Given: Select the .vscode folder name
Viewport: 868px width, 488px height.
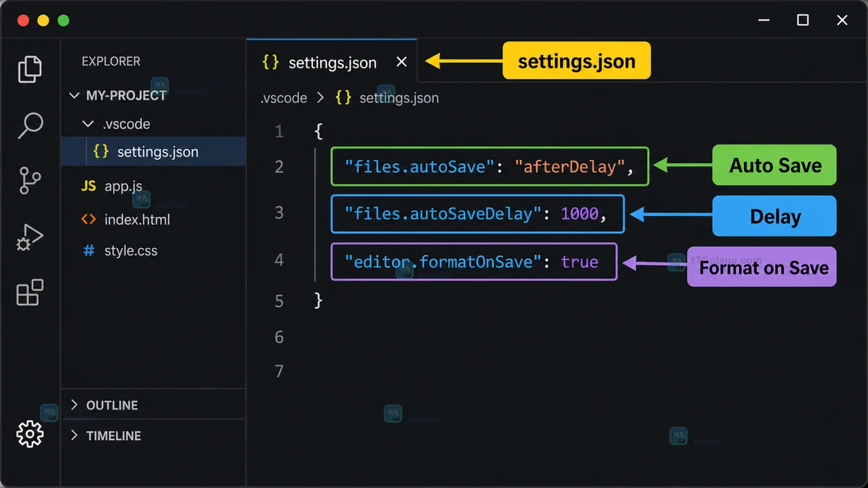Looking at the screenshot, I should [x=126, y=124].
